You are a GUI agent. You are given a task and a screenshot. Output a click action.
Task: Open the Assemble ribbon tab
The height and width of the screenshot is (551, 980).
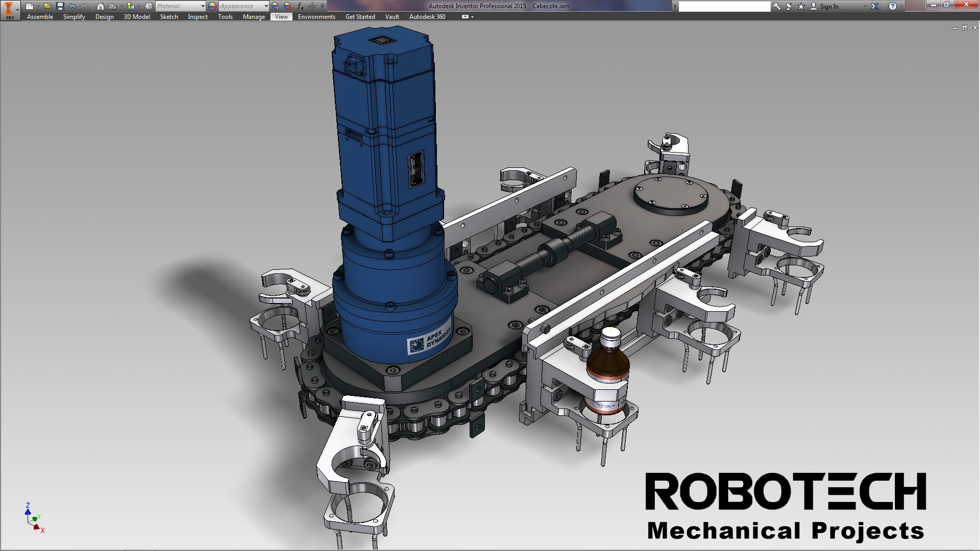(x=40, y=17)
